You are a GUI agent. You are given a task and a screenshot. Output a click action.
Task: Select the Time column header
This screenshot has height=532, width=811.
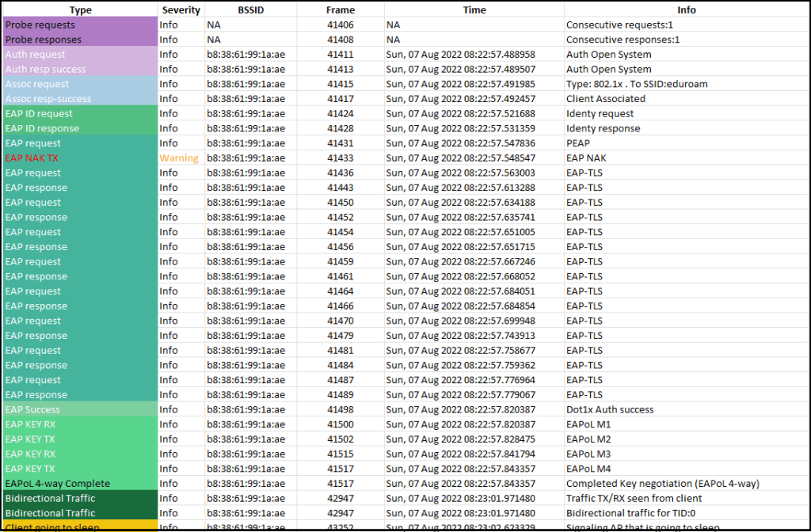tap(474, 10)
